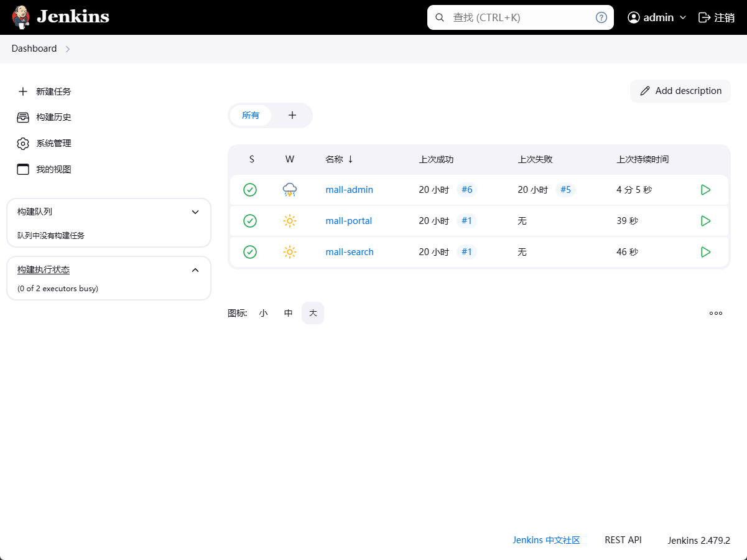Screen dimensions: 747x560
Task: Set icon size to medium (中)
Action: point(288,313)
